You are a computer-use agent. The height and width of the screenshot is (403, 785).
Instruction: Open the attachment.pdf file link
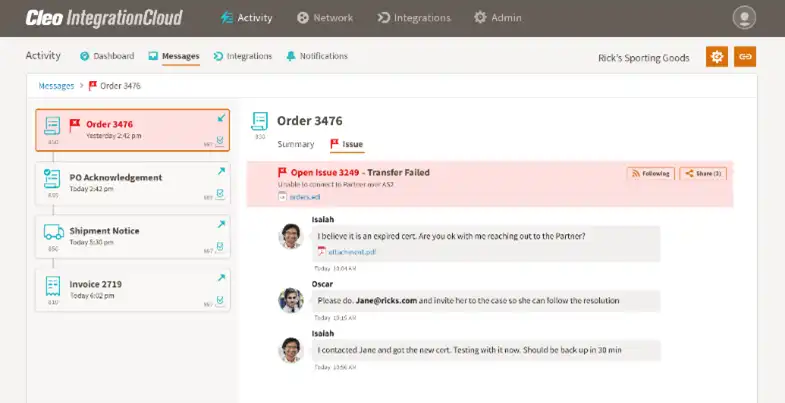point(352,252)
